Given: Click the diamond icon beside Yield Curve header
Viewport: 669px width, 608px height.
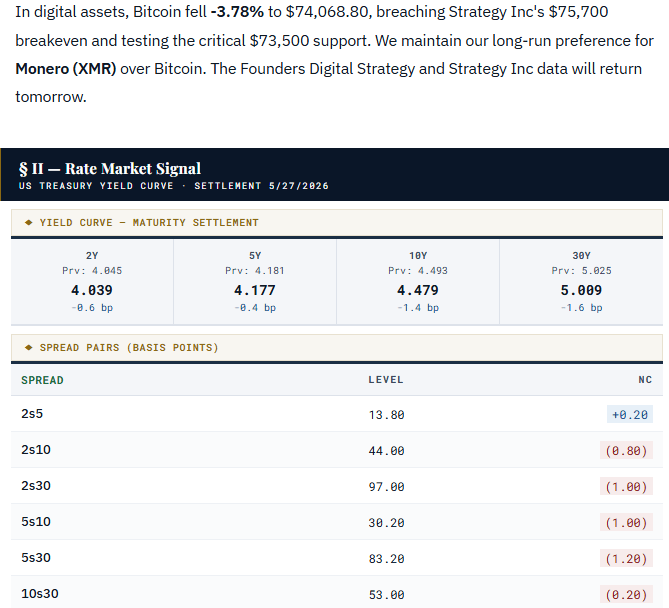Looking at the screenshot, I should [x=29, y=222].
